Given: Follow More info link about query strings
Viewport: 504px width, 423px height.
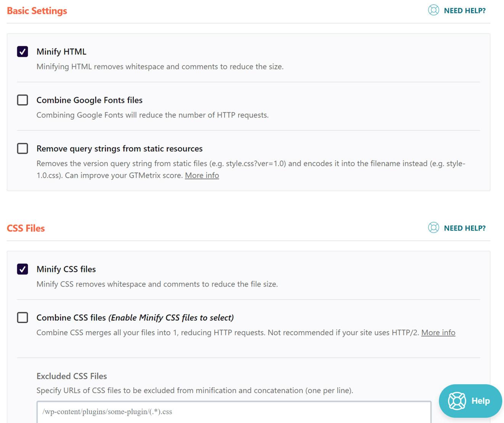Looking at the screenshot, I should click(202, 175).
